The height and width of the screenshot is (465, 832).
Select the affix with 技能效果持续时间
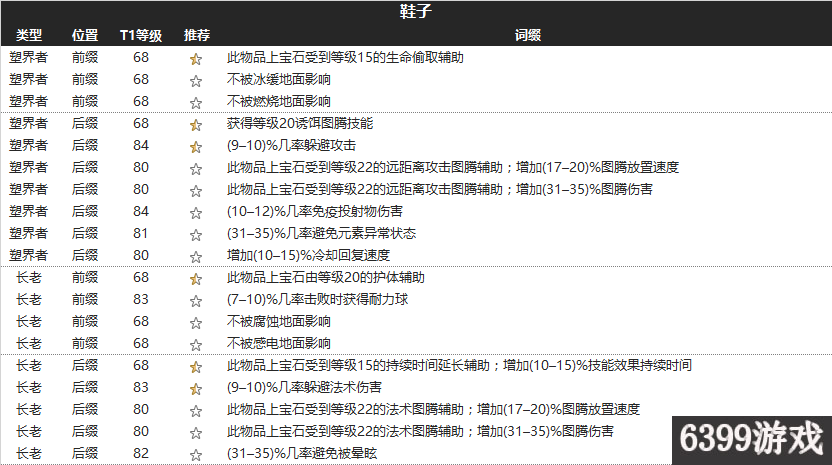tap(459, 365)
